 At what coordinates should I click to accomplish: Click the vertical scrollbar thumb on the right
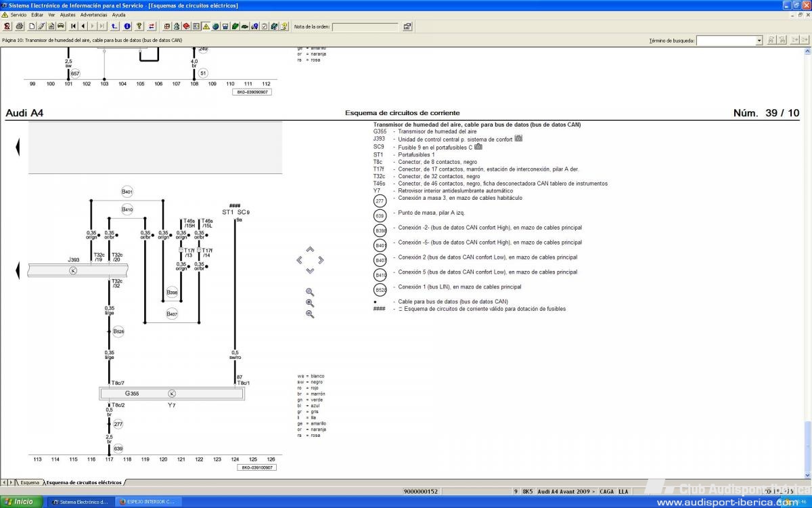[806, 447]
